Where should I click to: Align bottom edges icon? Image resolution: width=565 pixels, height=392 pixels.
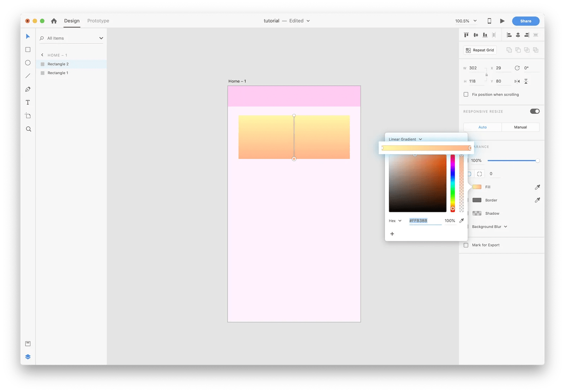coord(485,35)
